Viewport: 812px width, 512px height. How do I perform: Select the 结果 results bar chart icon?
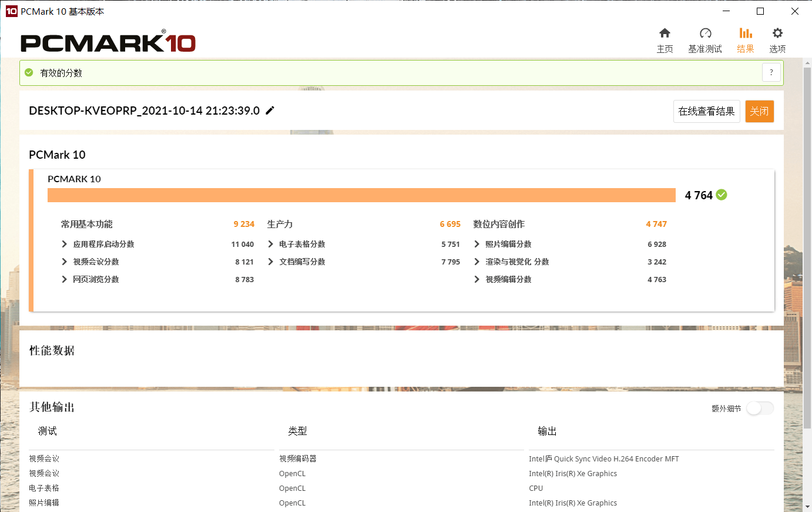point(746,33)
